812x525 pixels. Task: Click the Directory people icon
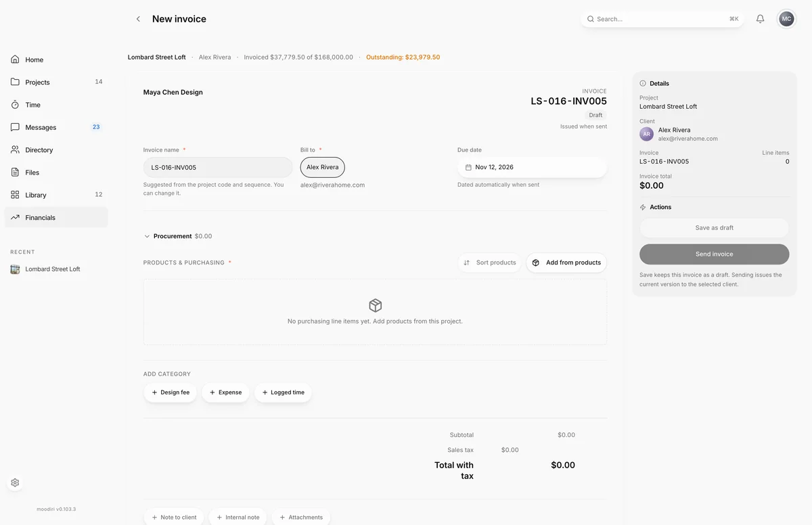tap(15, 150)
